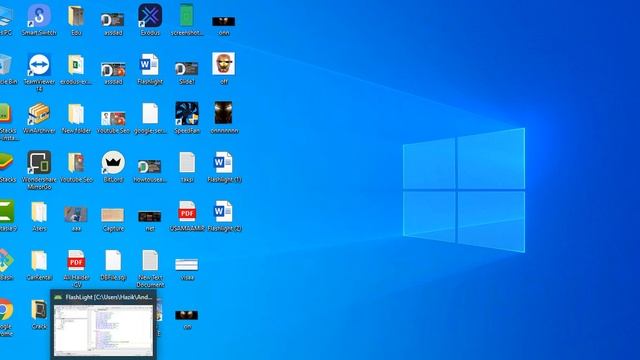Select the 'onnnnnnn' glowing eyes image
The height and width of the screenshot is (360, 640).
coord(223,113)
